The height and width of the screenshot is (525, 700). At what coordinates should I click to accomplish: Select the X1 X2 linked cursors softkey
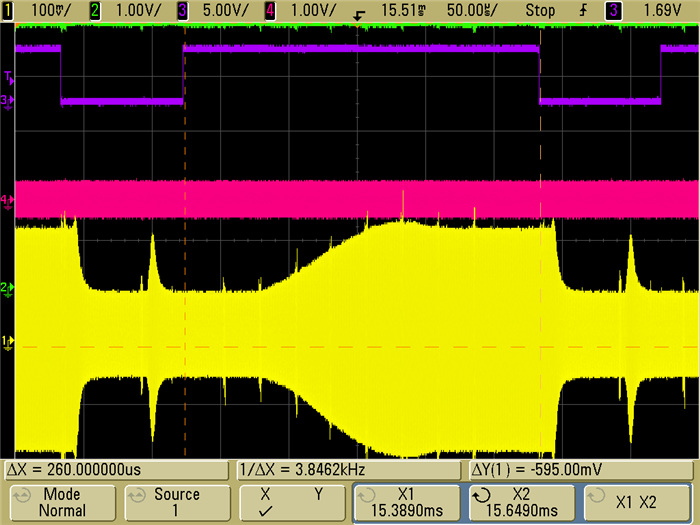coord(636,503)
